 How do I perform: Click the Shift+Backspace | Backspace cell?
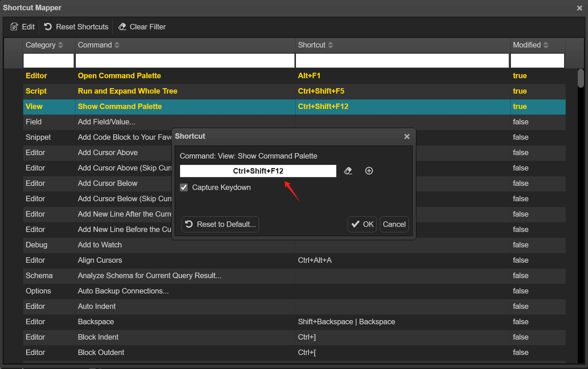(403, 322)
